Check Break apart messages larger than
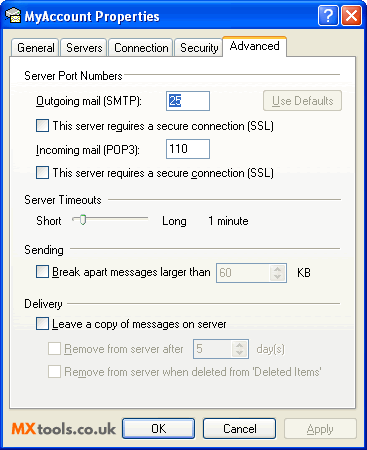The height and width of the screenshot is (450, 367). point(42,272)
